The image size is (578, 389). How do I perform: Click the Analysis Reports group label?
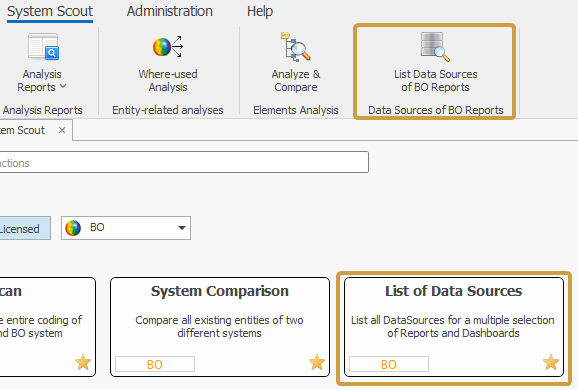[42, 110]
